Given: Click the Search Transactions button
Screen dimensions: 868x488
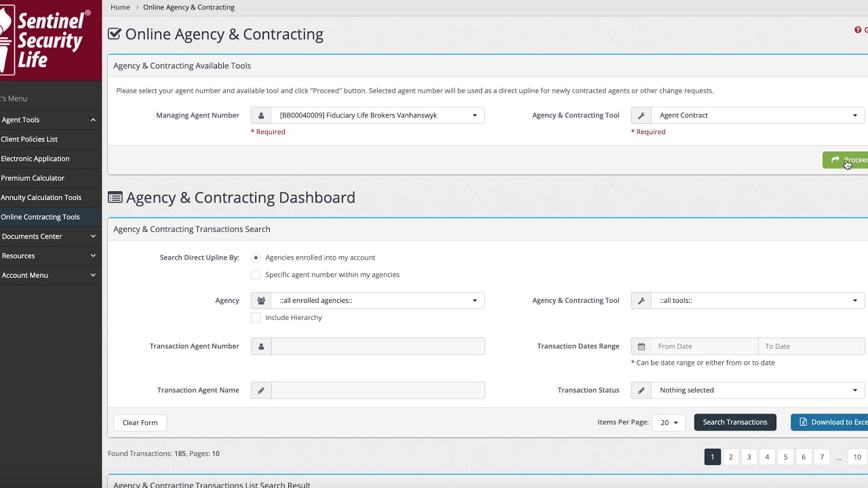Looking at the screenshot, I should [734, 422].
